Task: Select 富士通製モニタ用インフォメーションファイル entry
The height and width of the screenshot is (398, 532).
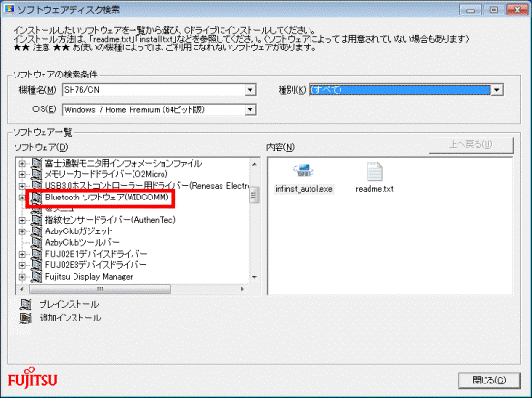Action: [124, 164]
